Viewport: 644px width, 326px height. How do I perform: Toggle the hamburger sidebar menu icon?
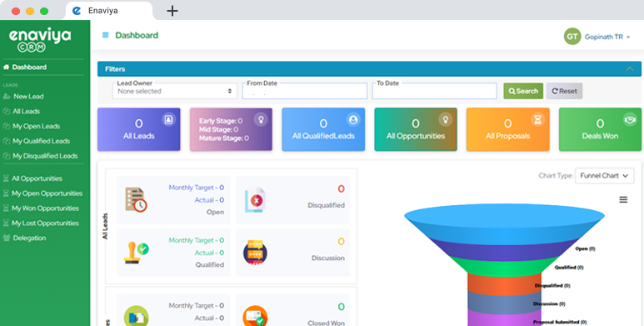point(106,35)
